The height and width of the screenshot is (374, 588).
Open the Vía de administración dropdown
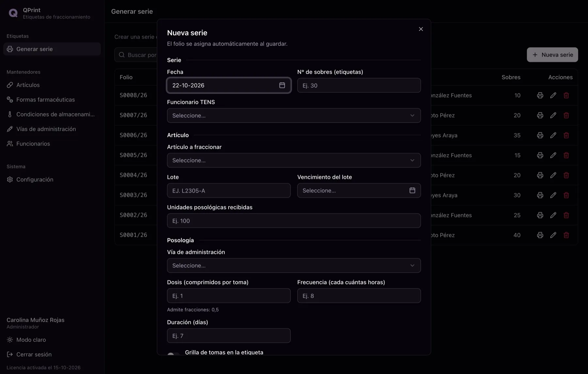pyautogui.click(x=294, y=266)
